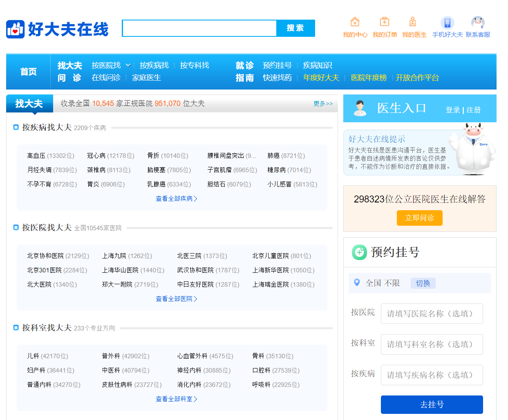Screen dimensions: 508x420
Task: Click the 我的中心 house icon
Action: [x=355, y=22]
